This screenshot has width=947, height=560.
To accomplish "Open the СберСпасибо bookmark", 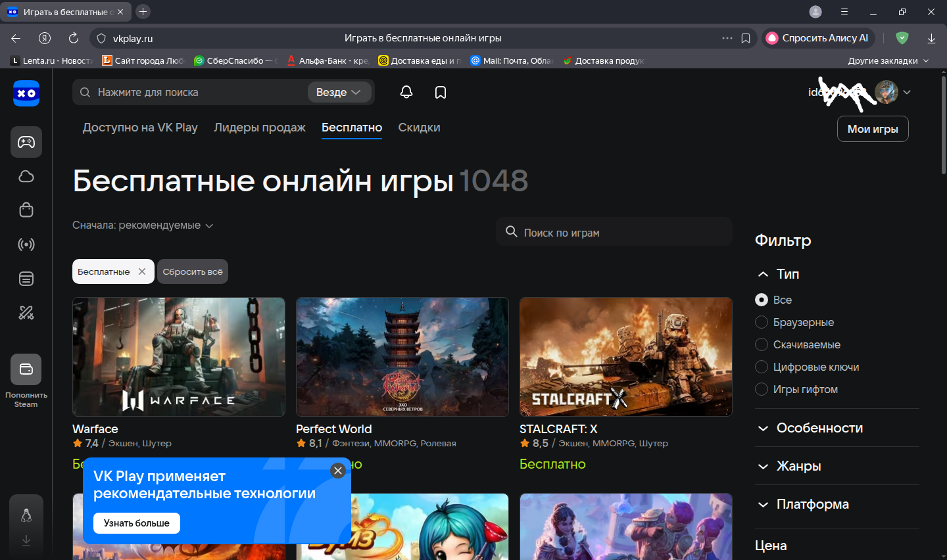I will [235, 60].
